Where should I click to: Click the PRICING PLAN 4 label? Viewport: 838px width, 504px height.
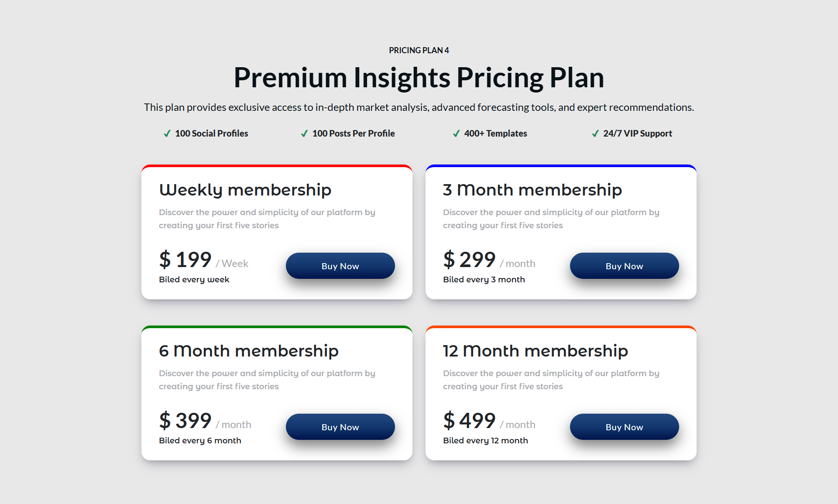tap(419, 50)
